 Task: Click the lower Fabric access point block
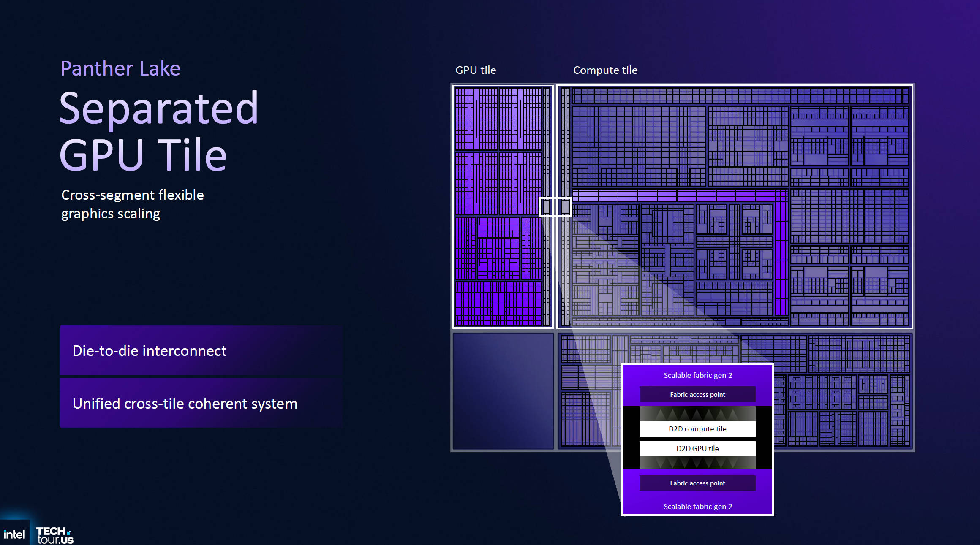tap(697, 483)
